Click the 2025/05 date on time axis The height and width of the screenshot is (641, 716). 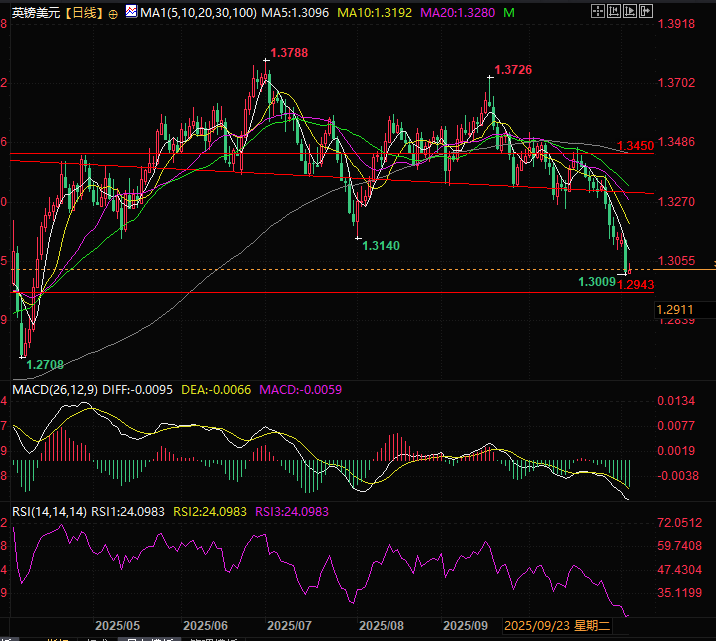[x=117, y=625]
